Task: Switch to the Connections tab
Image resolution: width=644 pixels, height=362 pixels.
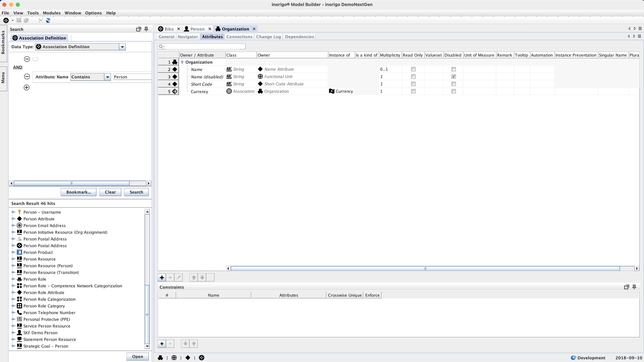Action: pyautogui.click(x=239, y=37)
